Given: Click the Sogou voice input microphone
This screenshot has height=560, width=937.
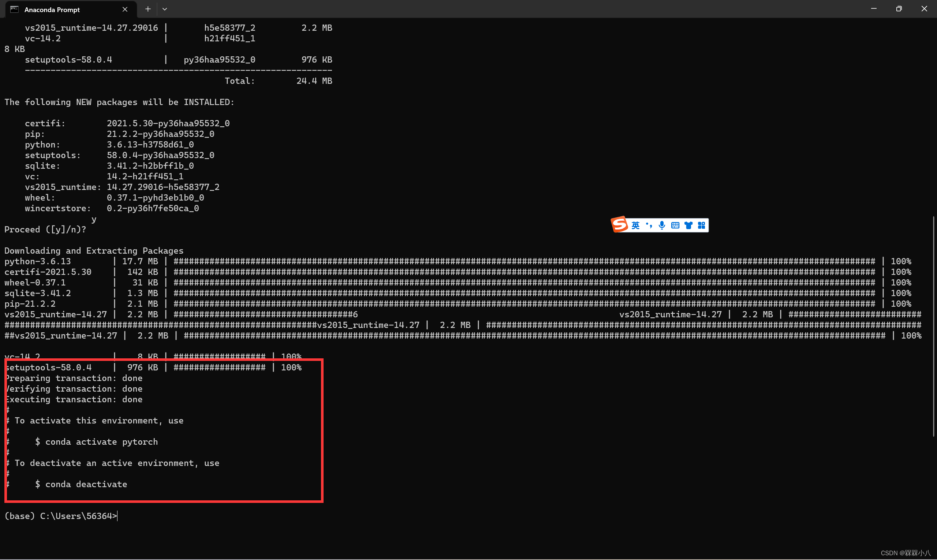Looking at the screenshot, I should (x=662, y=225).
